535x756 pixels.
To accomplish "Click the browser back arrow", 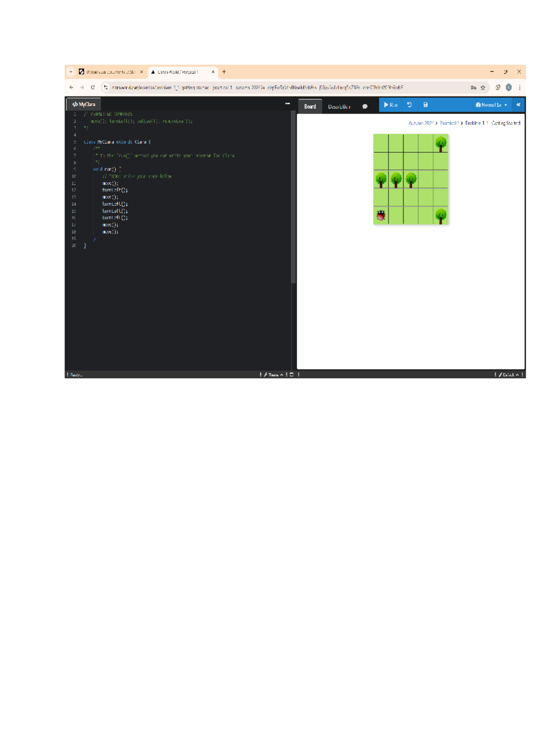I will (x=71, y=88).
